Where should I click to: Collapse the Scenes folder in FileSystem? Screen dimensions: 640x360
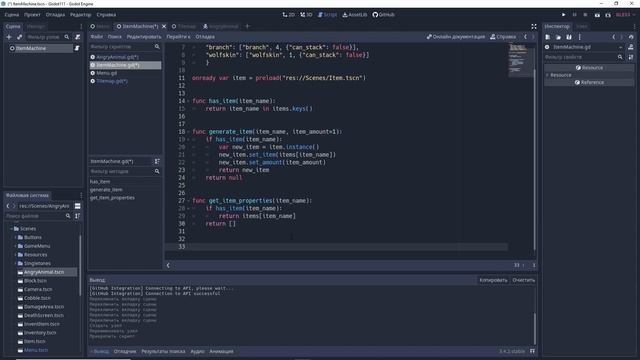[11, 229]
